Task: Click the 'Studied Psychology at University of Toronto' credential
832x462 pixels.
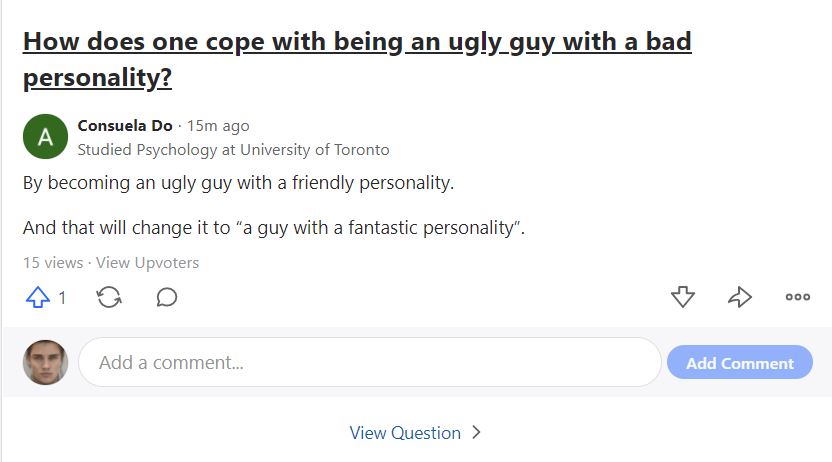Action: point(233,150)
